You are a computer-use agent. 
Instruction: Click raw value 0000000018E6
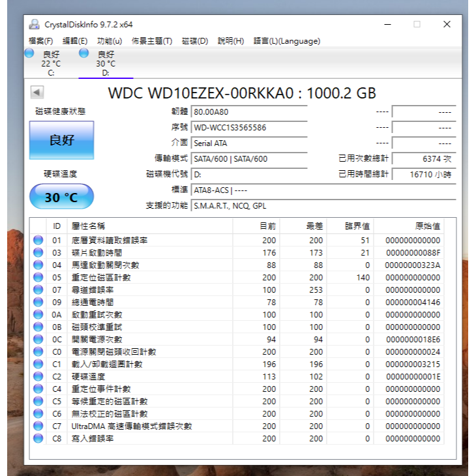coord(413,339)
